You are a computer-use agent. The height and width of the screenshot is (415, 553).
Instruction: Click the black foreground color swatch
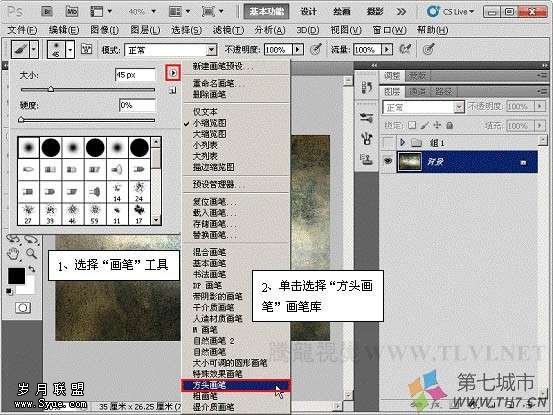16,276
